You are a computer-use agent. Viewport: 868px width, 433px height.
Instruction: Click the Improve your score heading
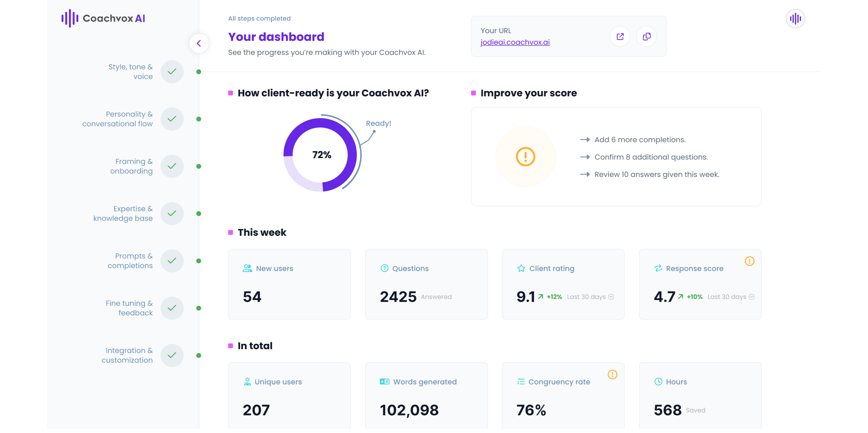528,93
